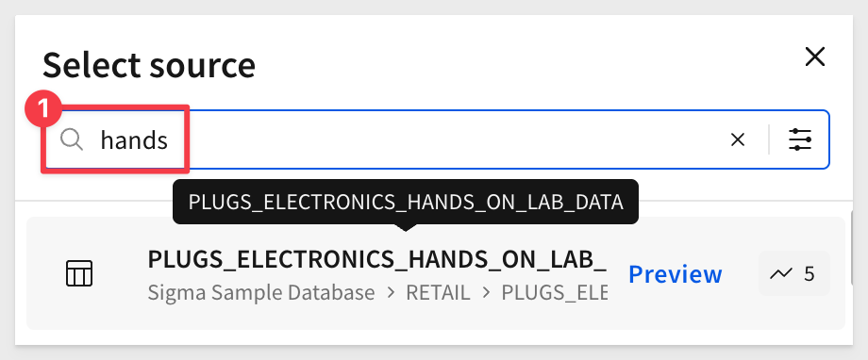The height and width of the screenshot is (360, 868).
Task: Click the chevron after RETAIL
Action: coord(486,292)
